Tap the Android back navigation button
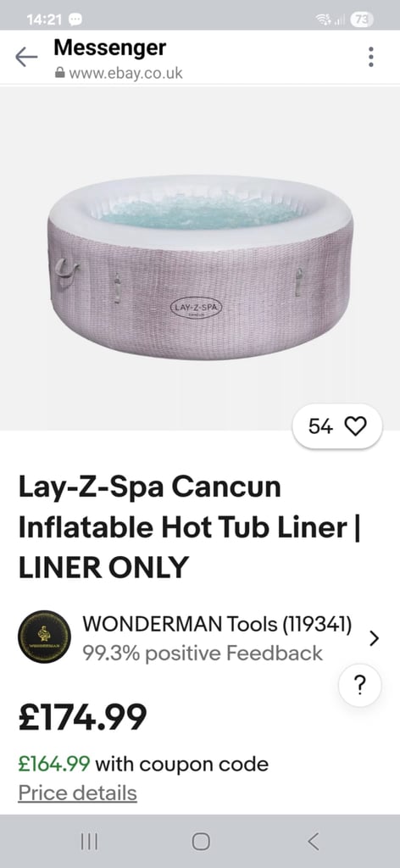The image size is (400, 868). (314, 842)
